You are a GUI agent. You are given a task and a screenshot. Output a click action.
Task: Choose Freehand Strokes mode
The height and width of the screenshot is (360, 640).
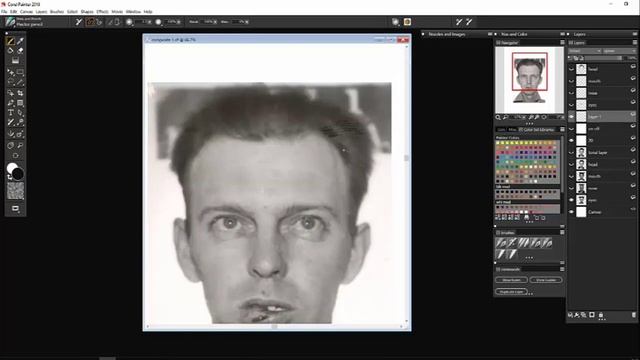[x=90, y=22]
